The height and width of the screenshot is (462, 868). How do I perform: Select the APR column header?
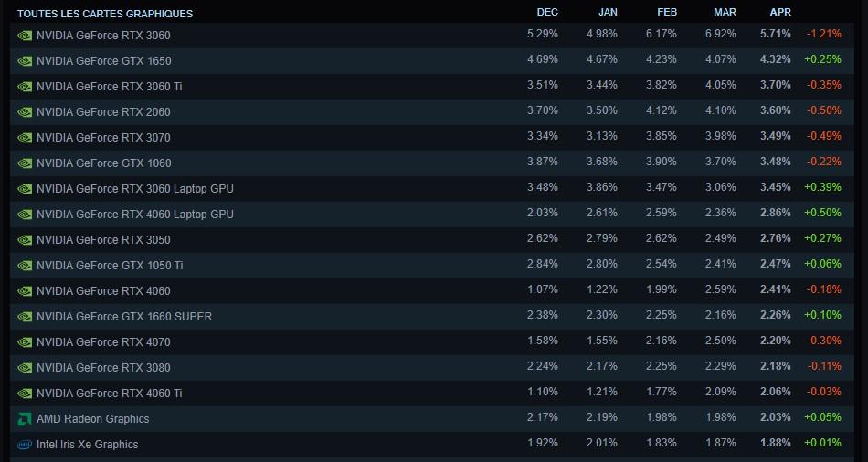coord(780,12)
